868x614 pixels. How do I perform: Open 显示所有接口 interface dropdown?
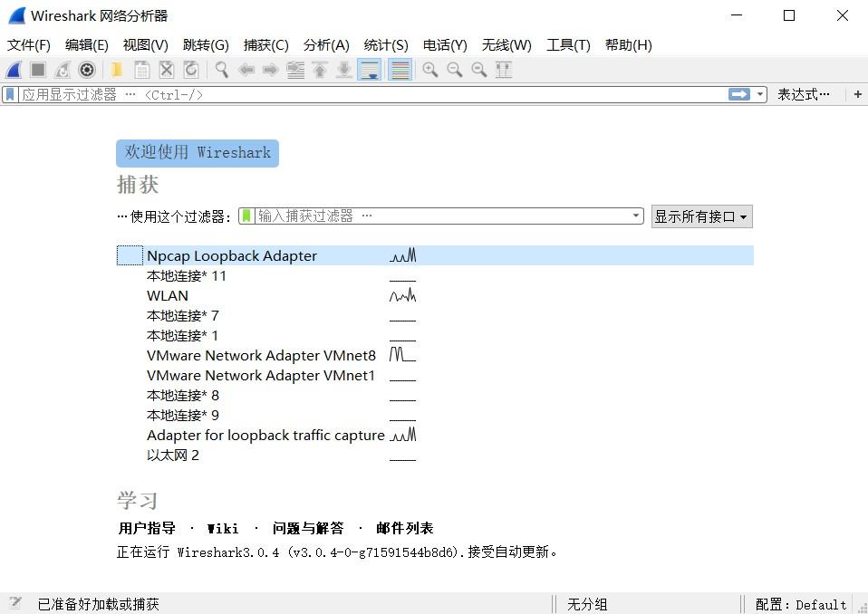point(701,216)
